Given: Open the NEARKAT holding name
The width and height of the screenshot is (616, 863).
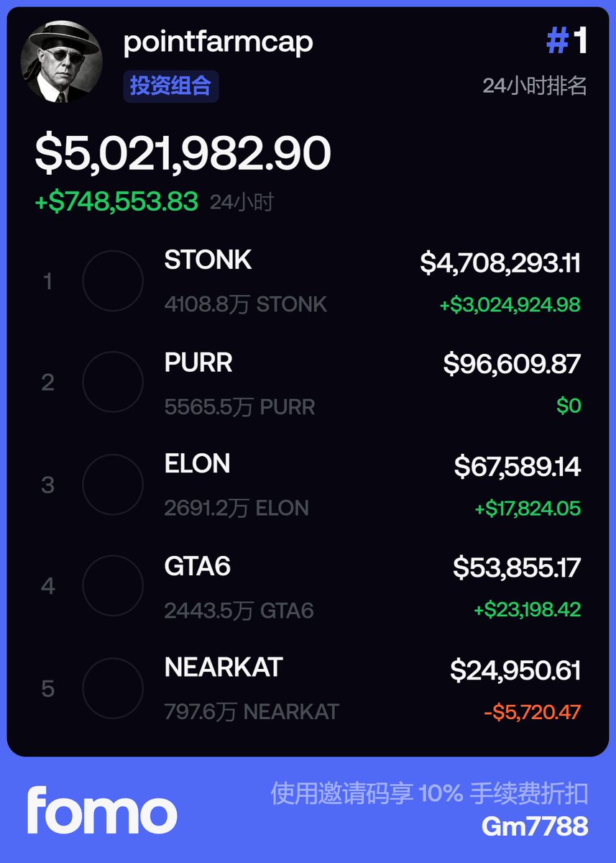Looking at the screenshot, I should tap(224, 668).
